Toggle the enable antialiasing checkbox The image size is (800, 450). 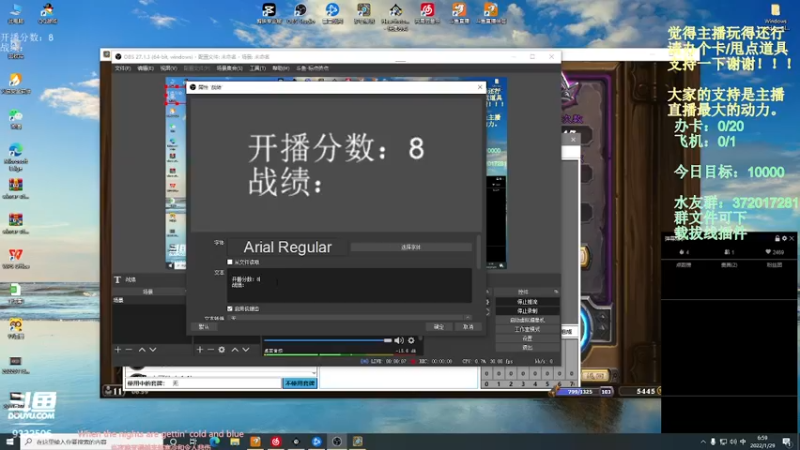[x=230, y=309]
